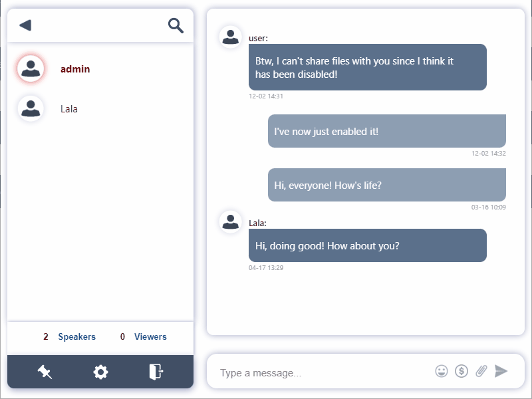The image size is (532, 399).
Task: Click the 'Hi, everyone! How's life?' message
Action: [386, 185]
